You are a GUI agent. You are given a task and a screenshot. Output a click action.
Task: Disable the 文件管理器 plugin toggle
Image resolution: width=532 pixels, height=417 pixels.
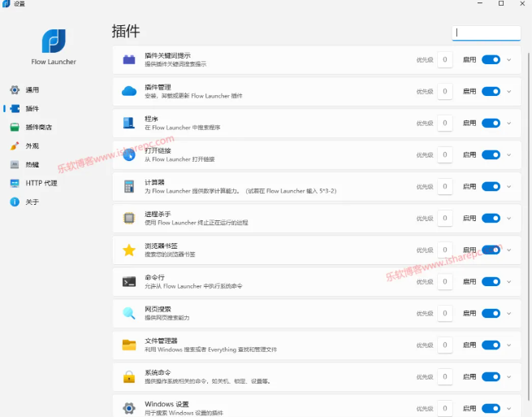pos(491,345)
